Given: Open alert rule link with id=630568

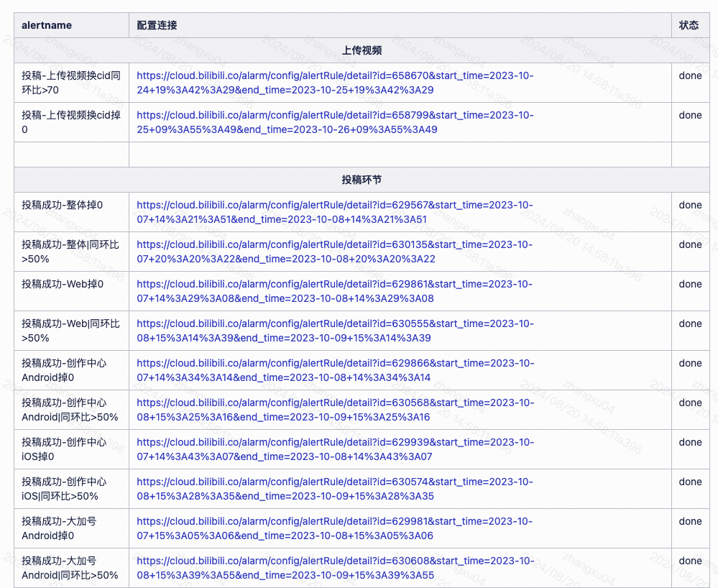Looking at the screenshot, I should 335,410.
